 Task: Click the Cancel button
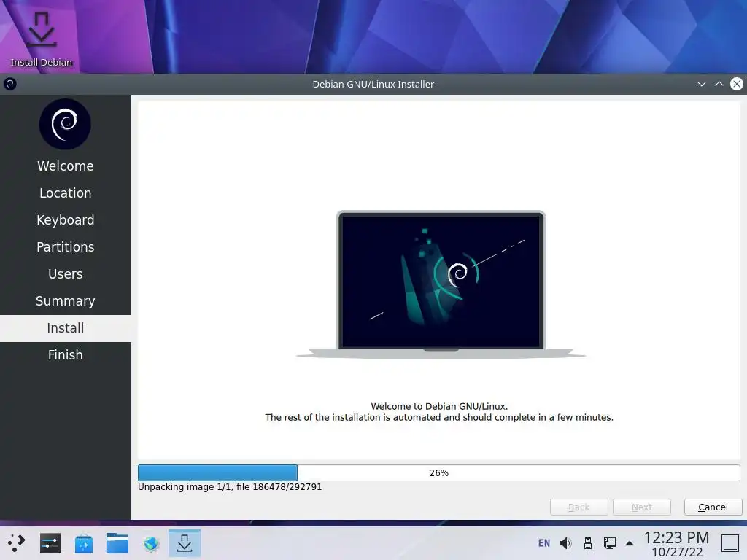click(713, 507)
